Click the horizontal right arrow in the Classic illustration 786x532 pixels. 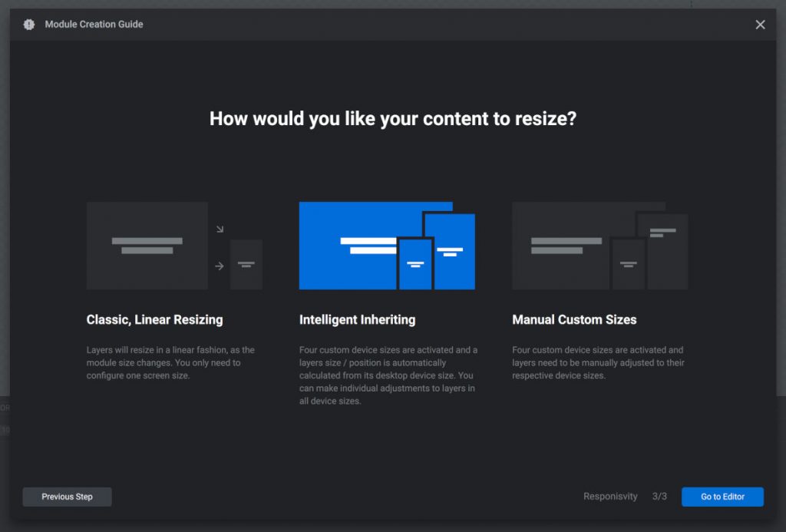click(x=220, y=266)
